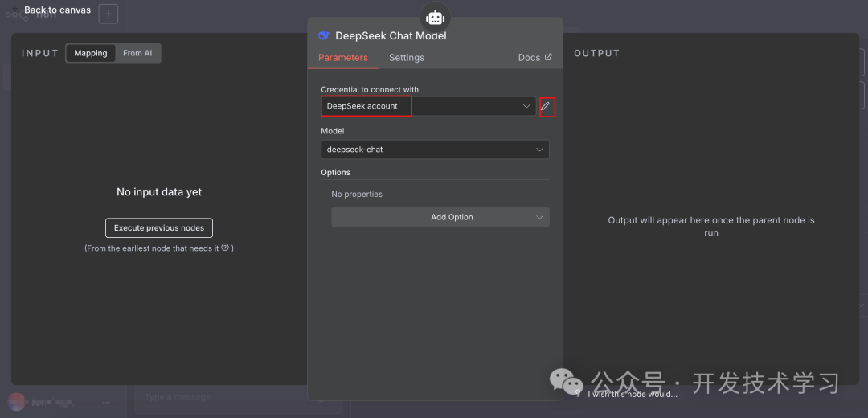Expand the Add Option dropdown
Image resolution: width=868 pixels, height=418 pixels.
pyautogui.click(x=440, y=217)
